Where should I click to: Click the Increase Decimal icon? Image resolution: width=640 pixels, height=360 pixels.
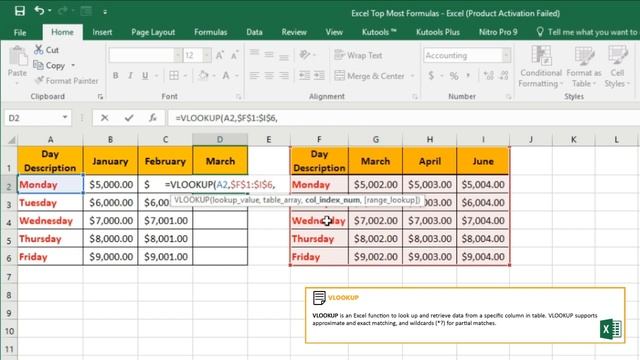click(x=488, y=76)
